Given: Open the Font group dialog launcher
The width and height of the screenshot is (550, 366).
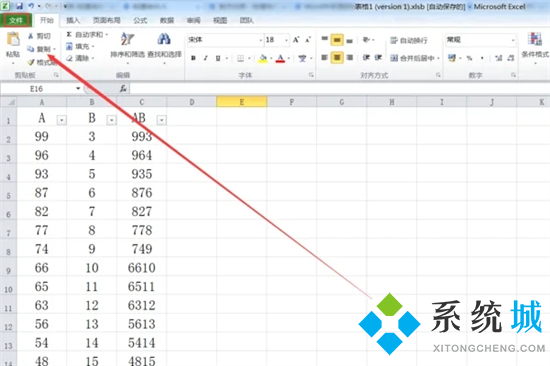Looking at the screenshot, I should (x=311, y=75).
